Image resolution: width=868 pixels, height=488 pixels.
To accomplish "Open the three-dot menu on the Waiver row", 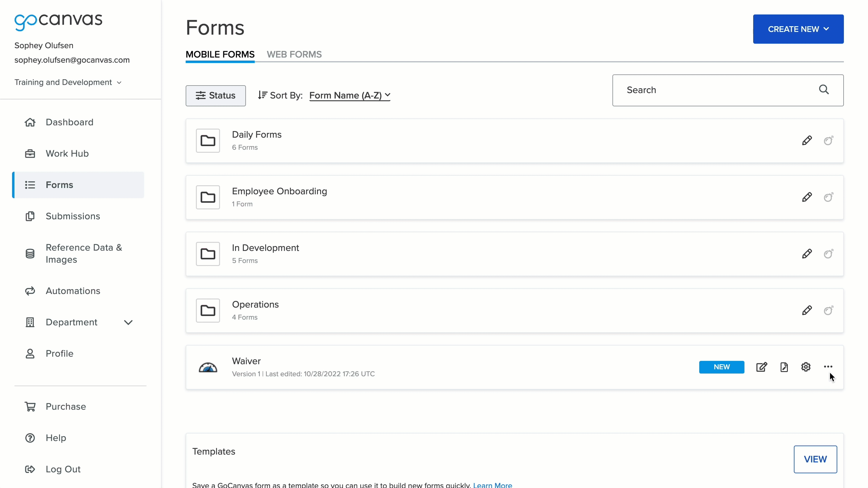I will click(x=828, y=367).
